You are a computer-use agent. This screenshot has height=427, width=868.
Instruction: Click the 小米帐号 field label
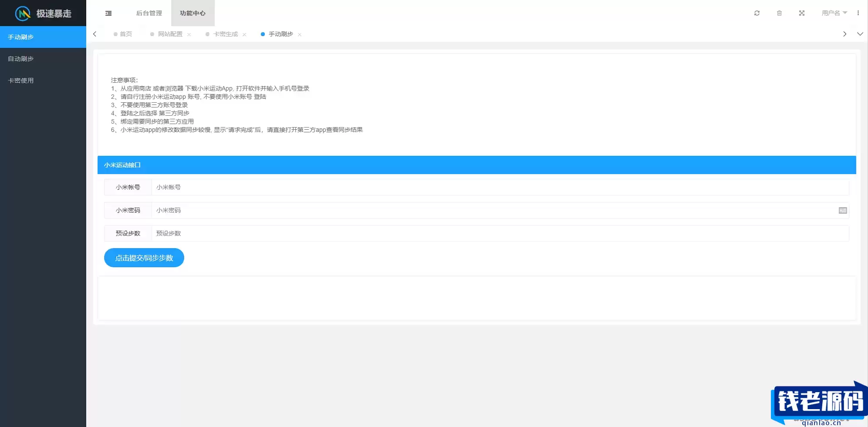(128, 187)
